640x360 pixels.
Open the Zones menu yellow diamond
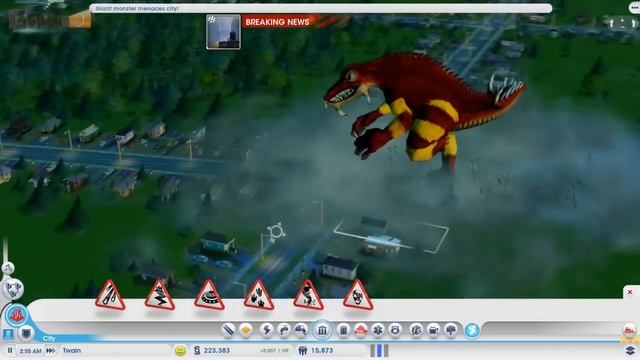(246, 330)
